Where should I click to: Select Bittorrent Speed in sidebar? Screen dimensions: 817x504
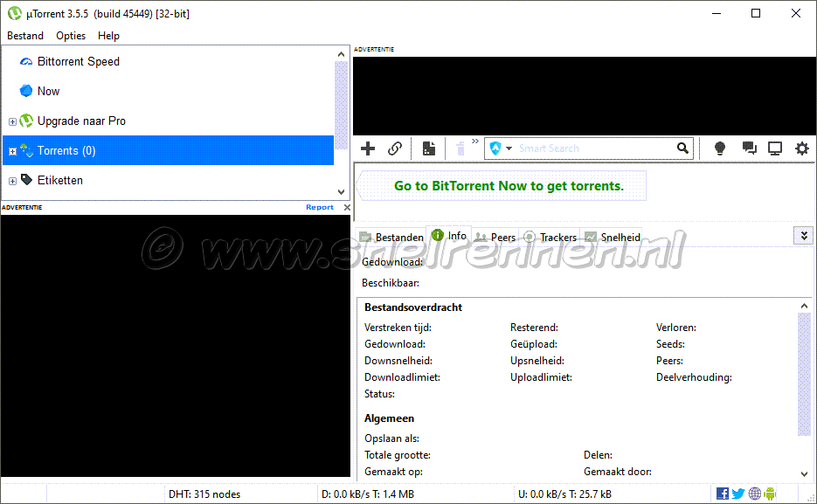(78, 61)
